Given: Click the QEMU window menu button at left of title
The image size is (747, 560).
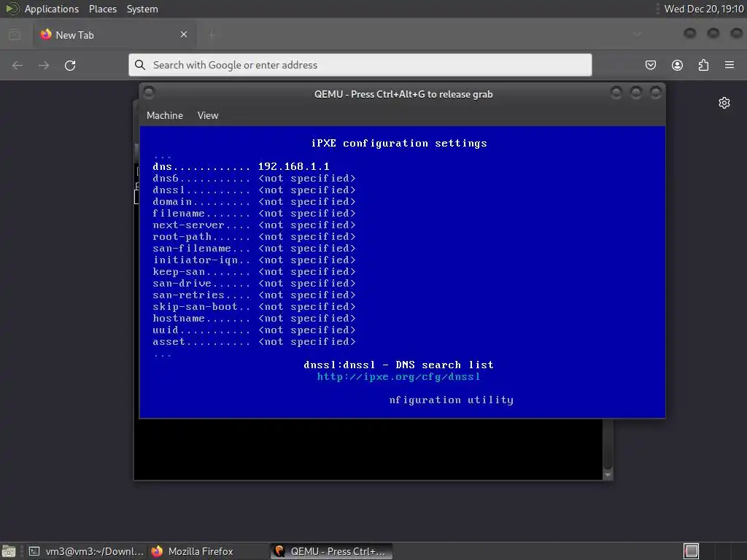Looking at the screenshot, I should (x=149, y=93).
